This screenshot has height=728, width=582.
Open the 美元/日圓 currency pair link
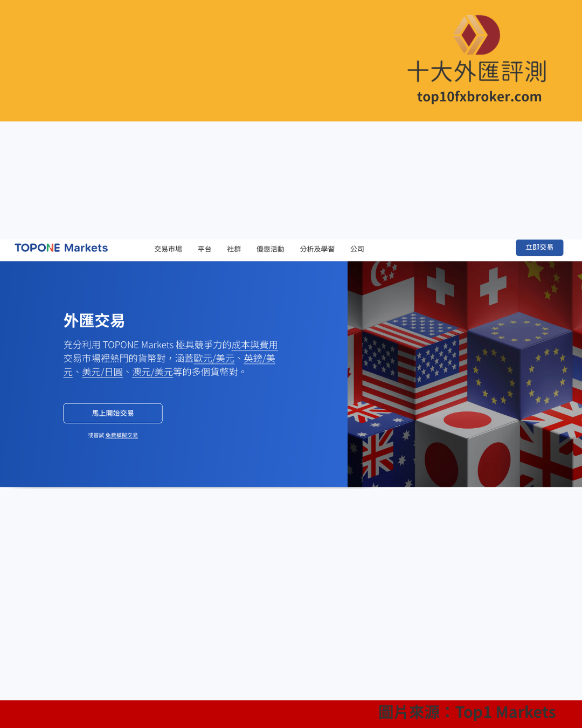coord(102,372)
